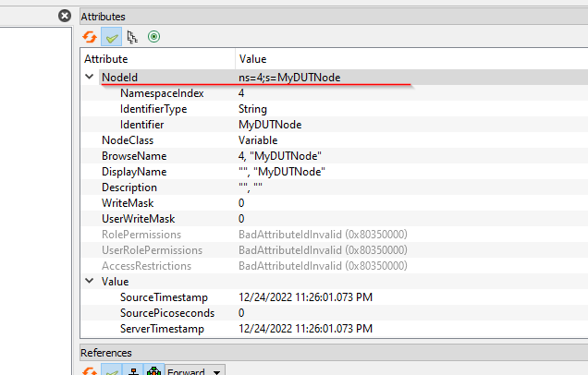Viewport: 588px width, 375px height.
Task: Click BrowseName value 4, "MyDUTNode"
Action: pyautogui.click(x=280, y=156)
